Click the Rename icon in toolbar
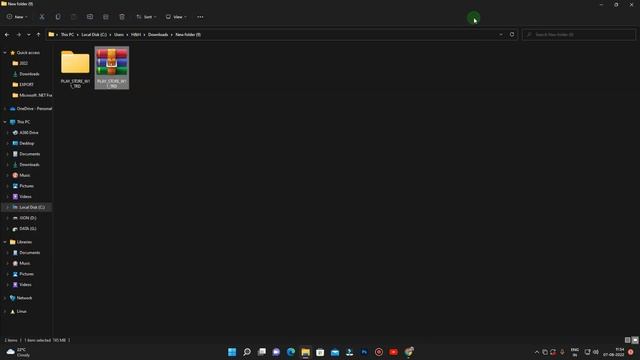The height and width of the screenshot is (360, 640). [90, 17]
